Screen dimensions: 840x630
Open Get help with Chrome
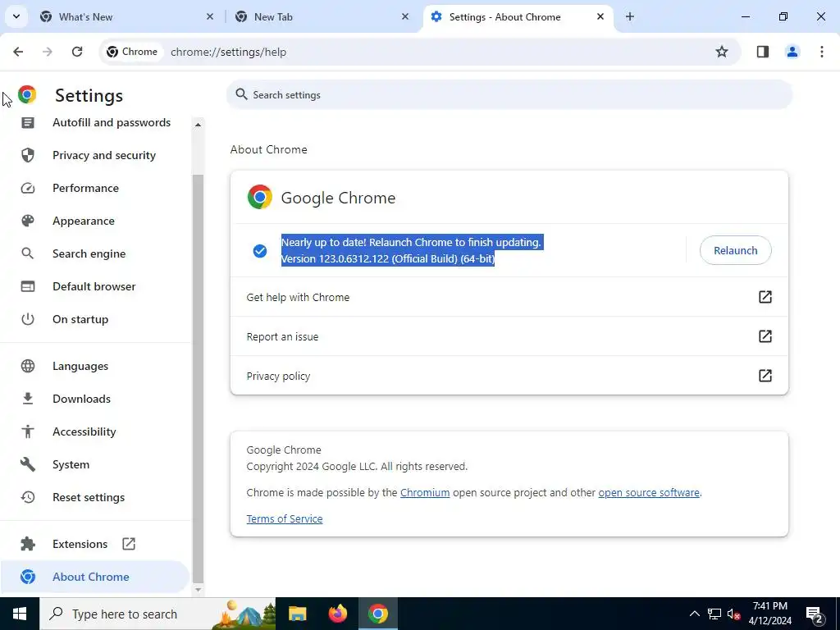tap(509, 297)
